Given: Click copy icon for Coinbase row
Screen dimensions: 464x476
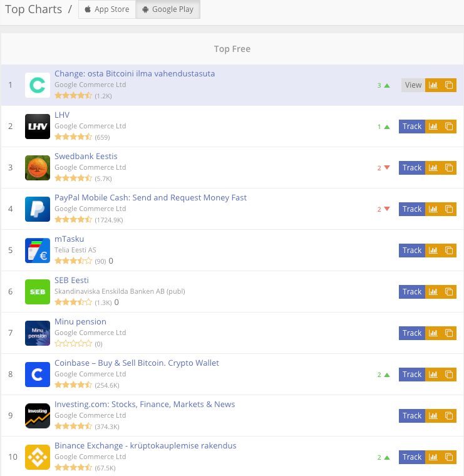Looking at the screenshot, I should pyautogui.click(x=449, y=375).
